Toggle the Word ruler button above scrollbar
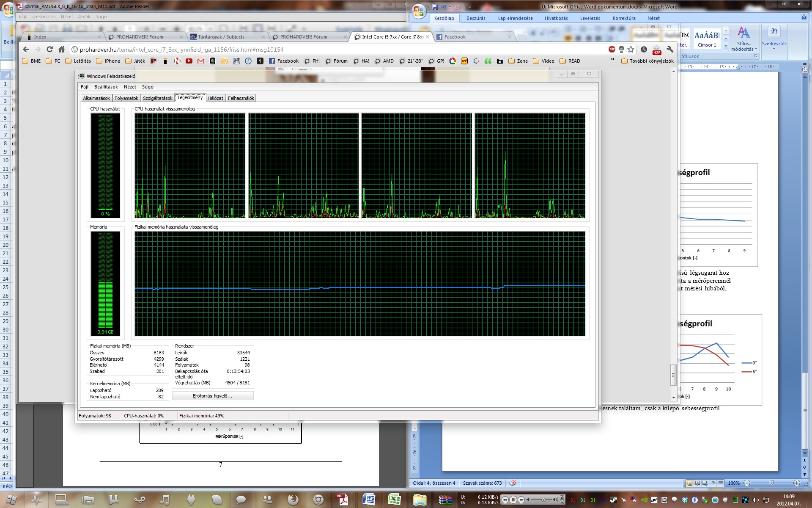This screenshot has height=508, width=812. pyautogui.click(x=804, y=69)
